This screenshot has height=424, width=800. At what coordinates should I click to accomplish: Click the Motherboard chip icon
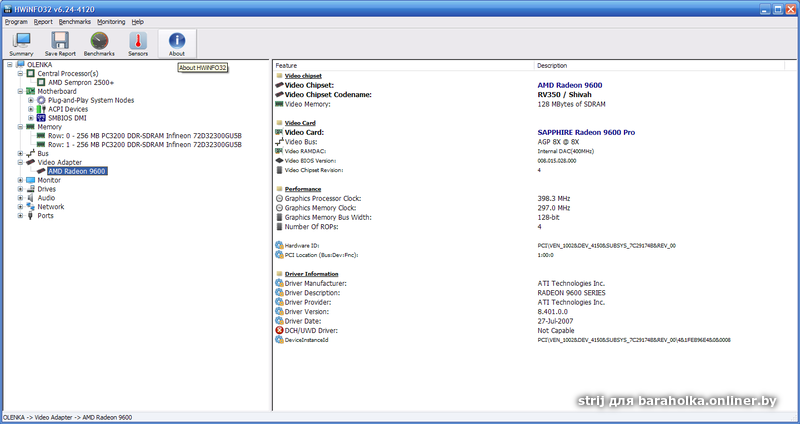[x=31, y=91]
